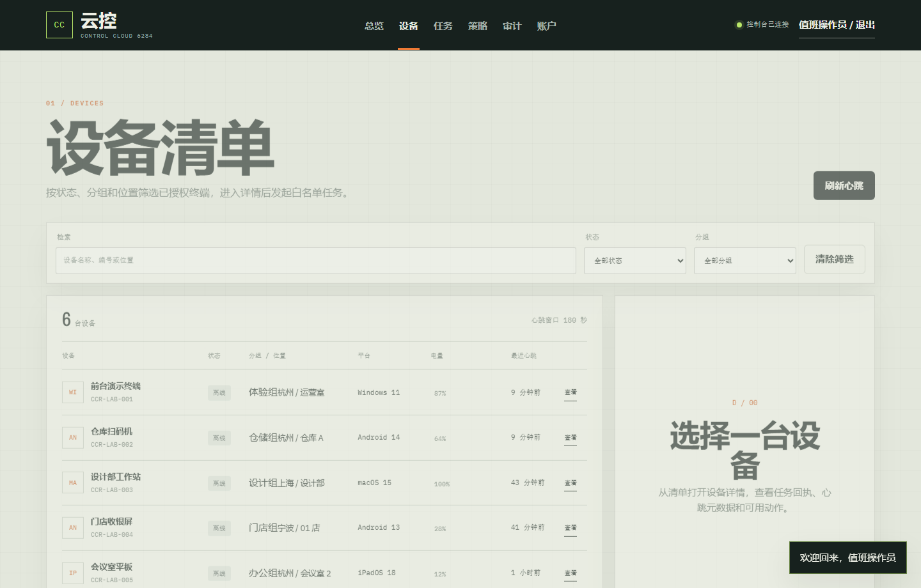The height and width of the screenshot is (588, 921).
Task: Open the 审计 navigation tab
Action: 512,26
